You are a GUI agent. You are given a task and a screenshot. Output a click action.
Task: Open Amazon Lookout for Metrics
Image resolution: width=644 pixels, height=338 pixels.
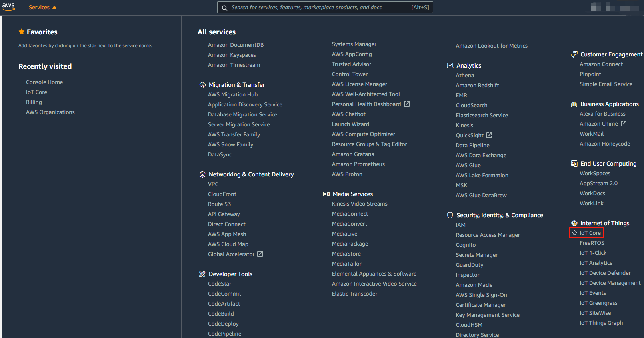[x=492, y=46]
